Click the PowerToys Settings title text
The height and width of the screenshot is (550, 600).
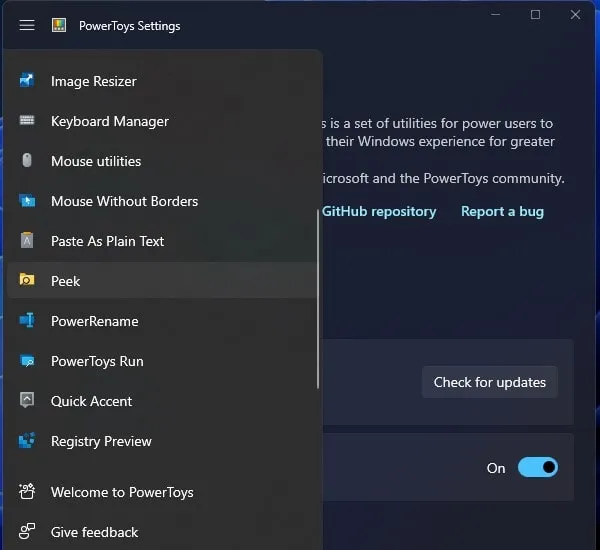129,26
